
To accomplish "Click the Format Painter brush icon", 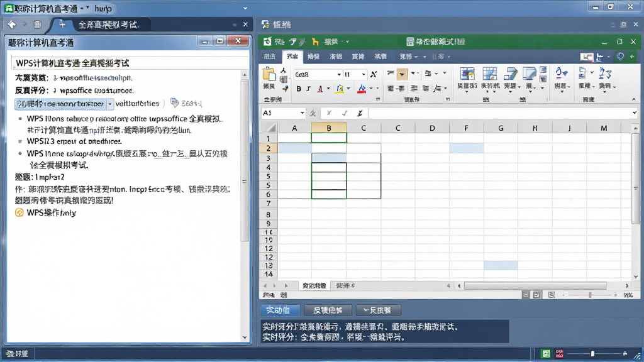I will tap(285, 88).
